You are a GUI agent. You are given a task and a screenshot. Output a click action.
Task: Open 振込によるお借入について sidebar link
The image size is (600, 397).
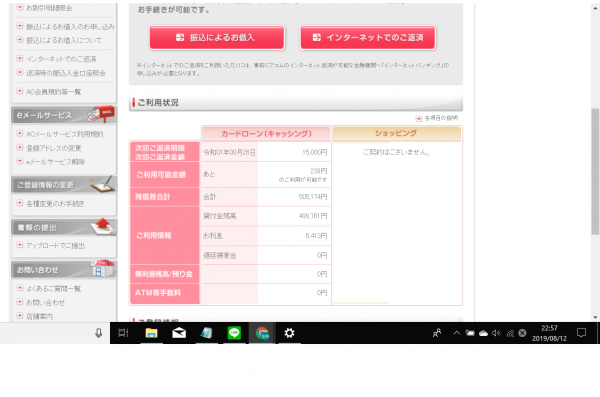pos(64,40)
